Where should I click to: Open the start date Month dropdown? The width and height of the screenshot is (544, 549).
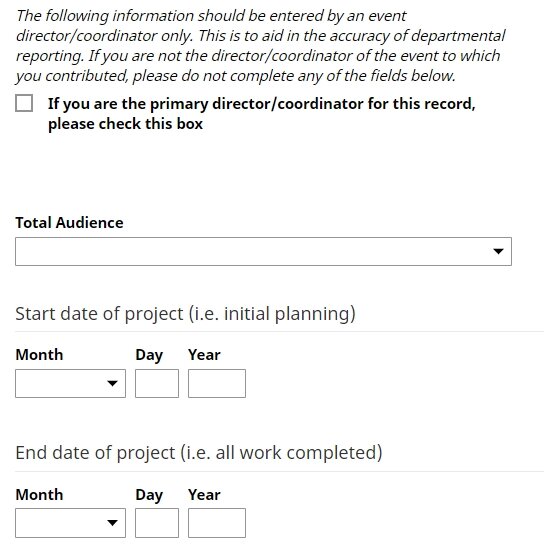(x=70, y=383)
